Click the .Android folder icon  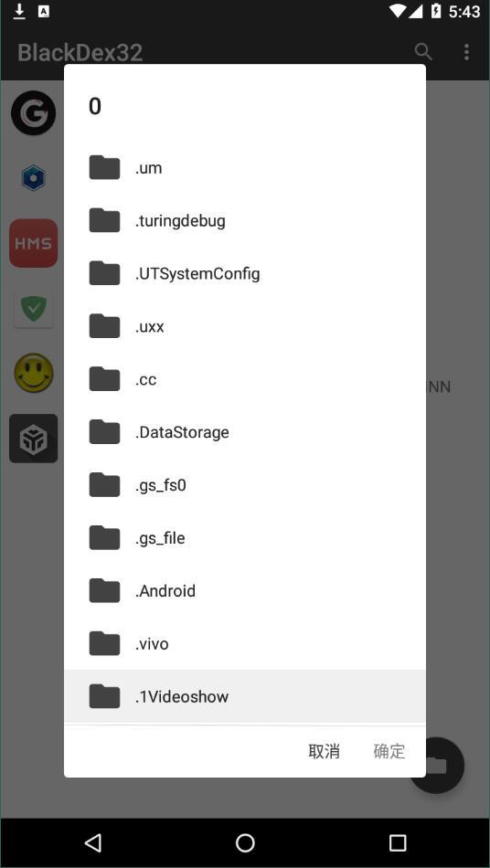click(104, 590)
